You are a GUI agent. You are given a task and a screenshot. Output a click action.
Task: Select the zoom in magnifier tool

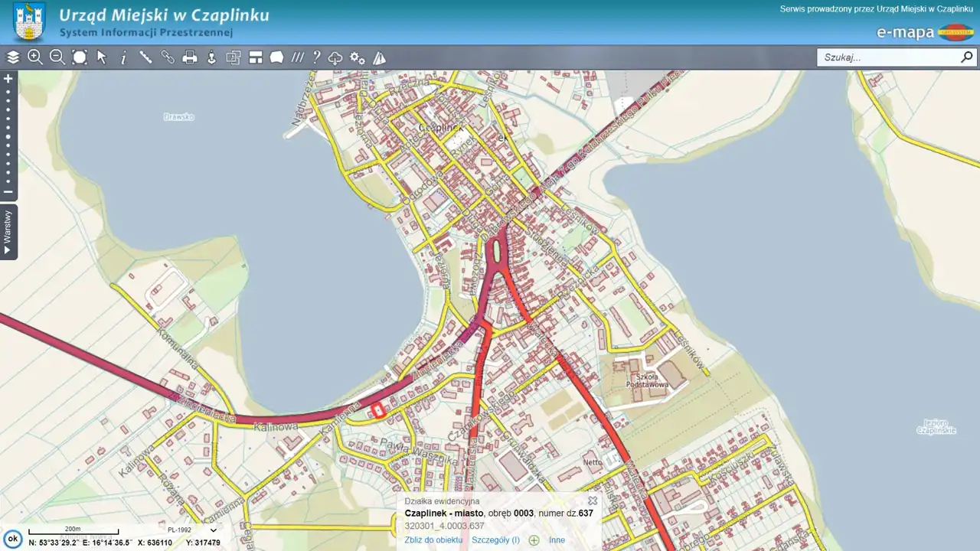click(x=35, y=57)
